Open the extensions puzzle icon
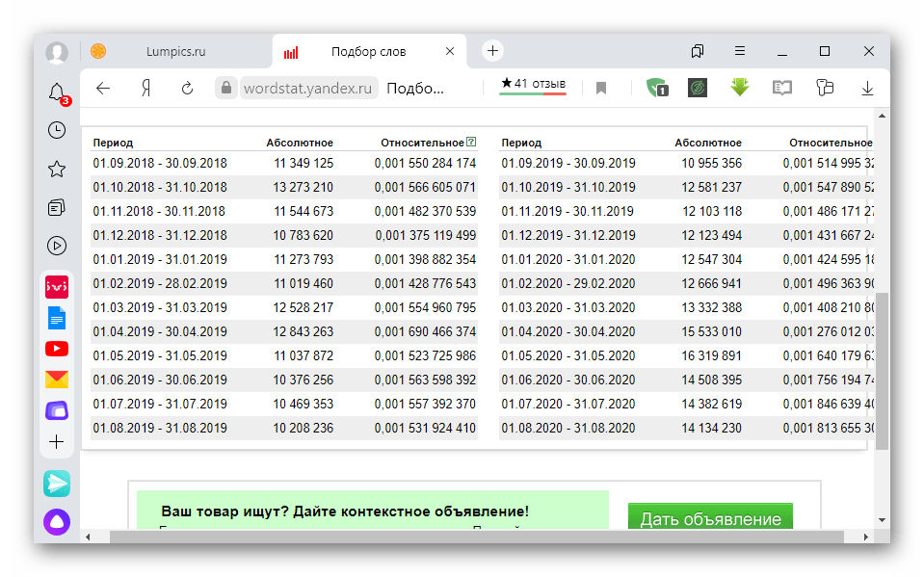Image resolution: width=924 pixels, height=577 pixels. pos(825,88)
